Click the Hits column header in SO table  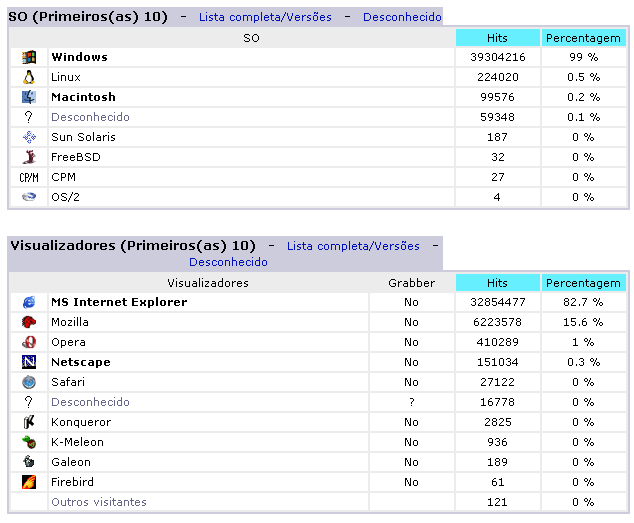point(497,38)
